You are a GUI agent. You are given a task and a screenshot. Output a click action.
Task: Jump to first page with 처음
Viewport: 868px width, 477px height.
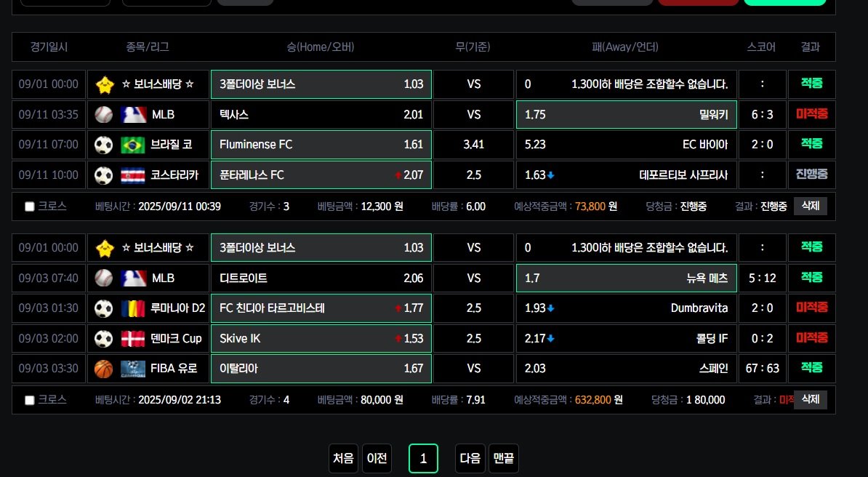[343, 459]
